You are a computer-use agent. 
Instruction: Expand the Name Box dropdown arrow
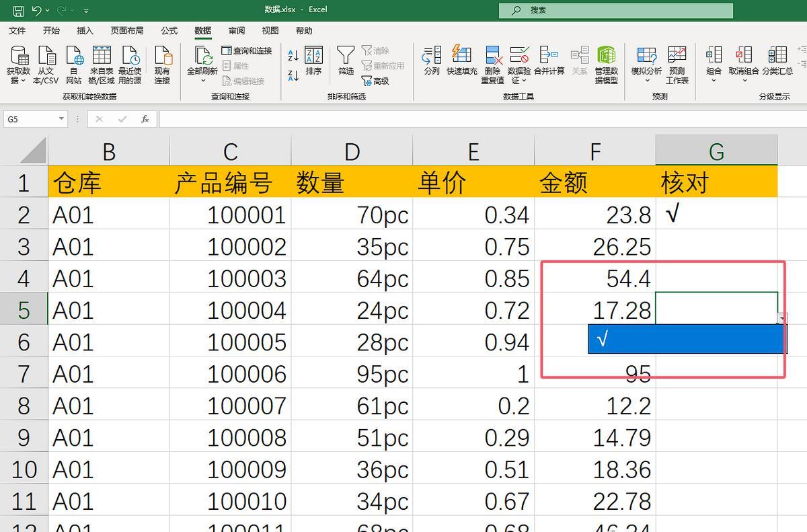coord(61,119)
